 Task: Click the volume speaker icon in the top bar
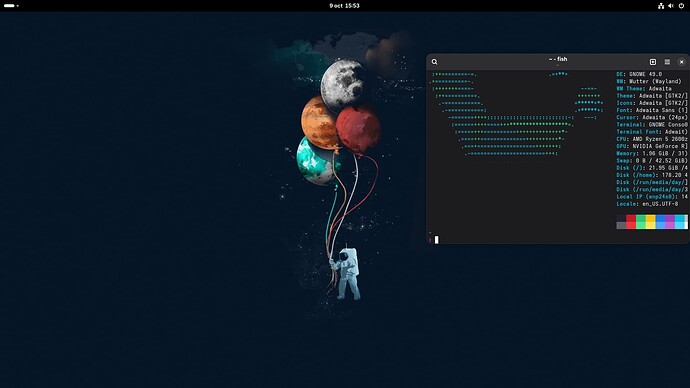(x=671, y=6)
